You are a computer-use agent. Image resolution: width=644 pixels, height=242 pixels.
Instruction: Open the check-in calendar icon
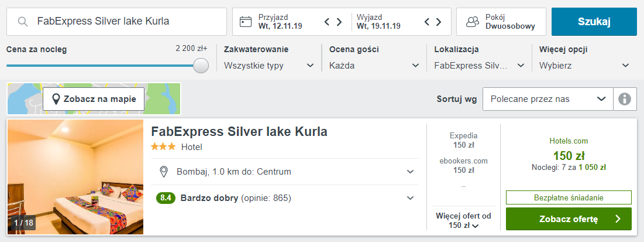click(246, 22)
